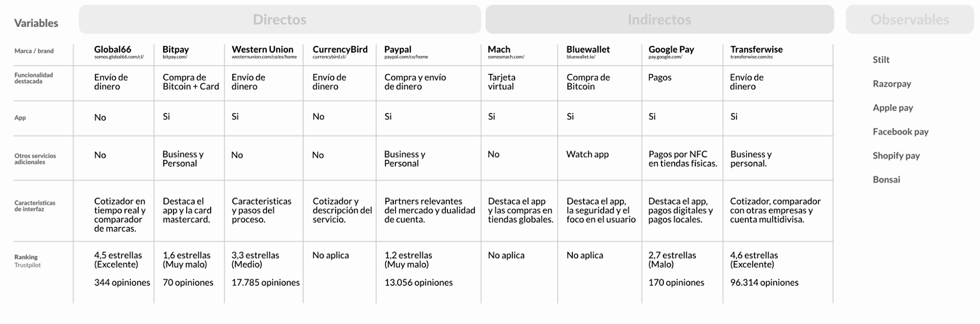Open the westernunion.com/co/es/home link
This screenshot has width=980, height=324.
click(x=264, y=57)
